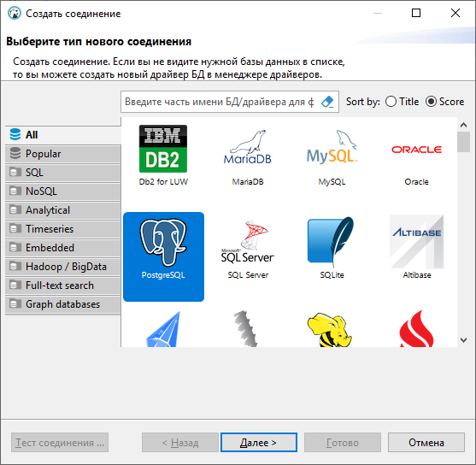This screenshot has height=465, width=476.
Task: Open the SQL category
Action: click(63, 173)
